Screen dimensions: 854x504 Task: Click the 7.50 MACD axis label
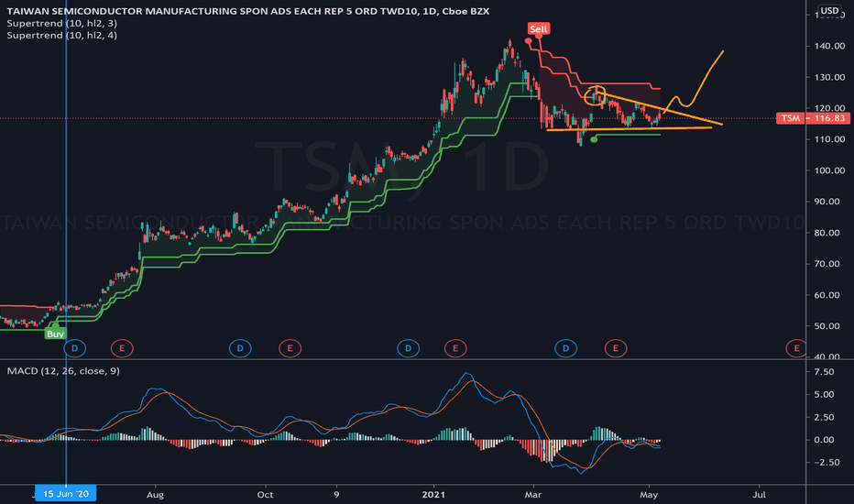tap(824, 372)
